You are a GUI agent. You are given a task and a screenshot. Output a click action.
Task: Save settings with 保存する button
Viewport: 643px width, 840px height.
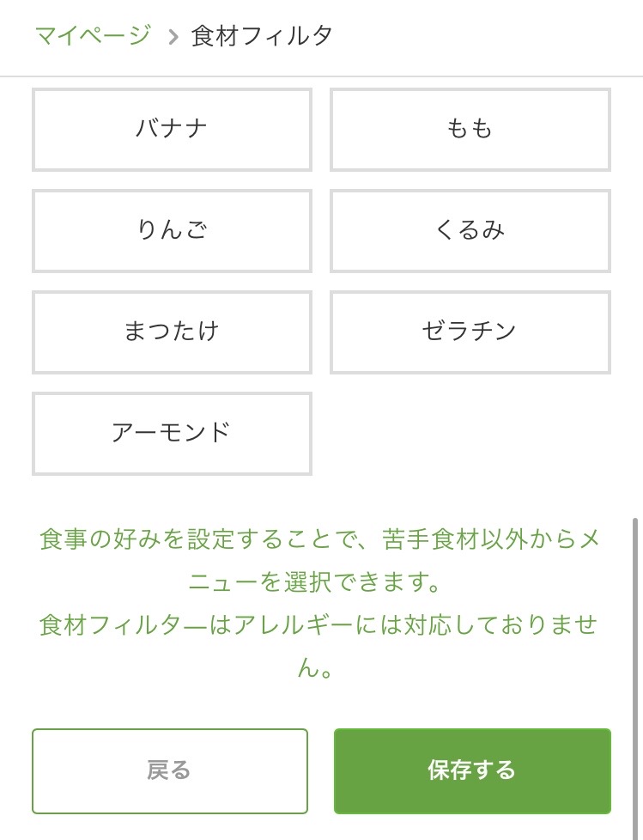(472, 771)
